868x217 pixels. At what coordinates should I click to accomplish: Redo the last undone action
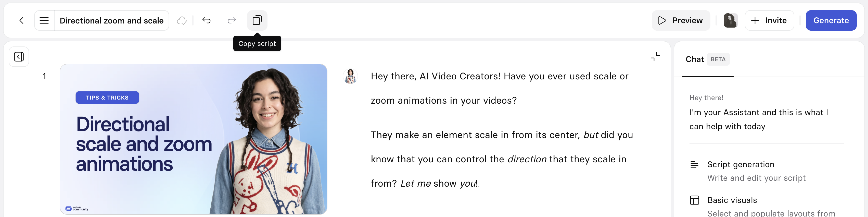[232, 21]
